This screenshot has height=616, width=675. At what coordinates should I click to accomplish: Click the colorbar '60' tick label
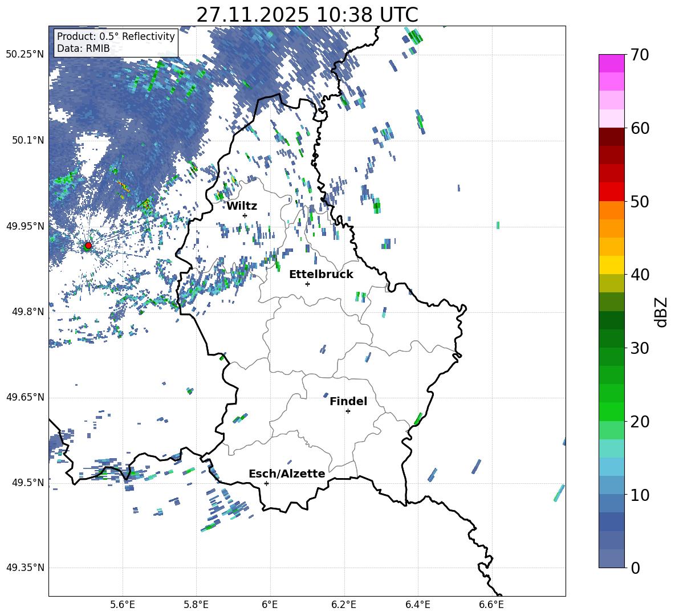(x=640, y=128)
